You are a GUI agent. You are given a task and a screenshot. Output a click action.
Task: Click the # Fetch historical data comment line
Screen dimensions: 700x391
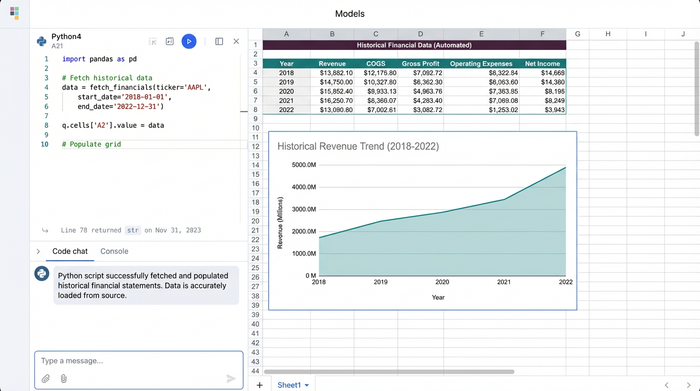pos(107,78)
